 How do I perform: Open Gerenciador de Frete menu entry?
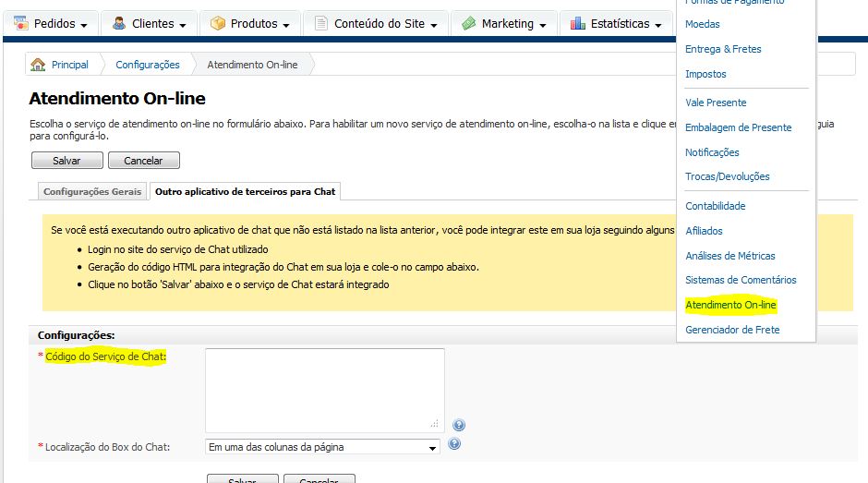pyautogui.click(x=732, y=330)
